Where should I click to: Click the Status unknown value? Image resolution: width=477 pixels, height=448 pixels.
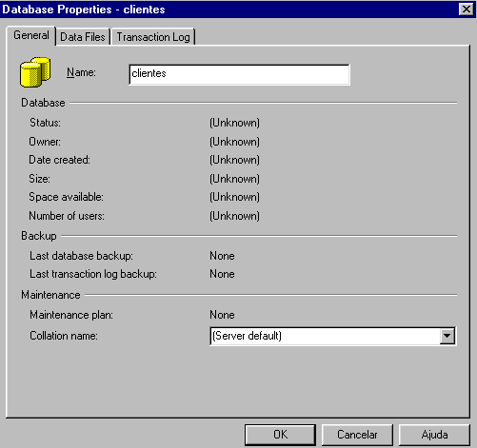[234, 123]
